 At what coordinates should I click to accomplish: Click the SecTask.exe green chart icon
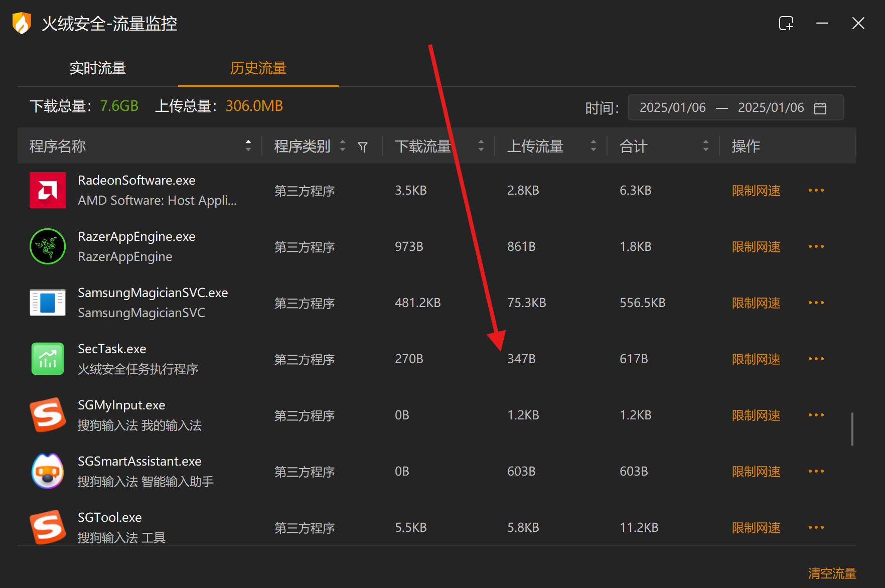point(48,359)
